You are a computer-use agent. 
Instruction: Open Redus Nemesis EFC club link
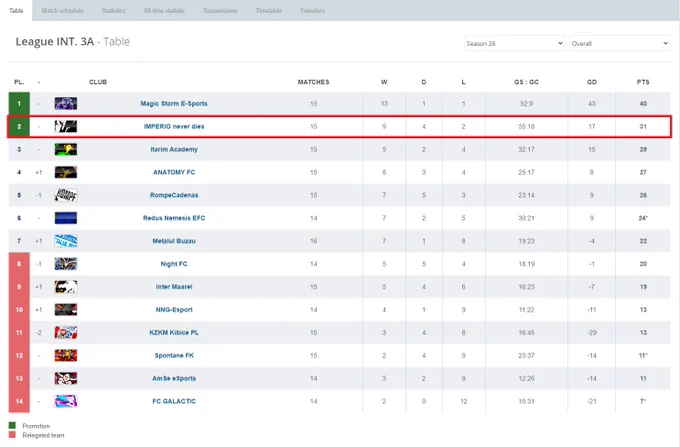pos(174,218)
